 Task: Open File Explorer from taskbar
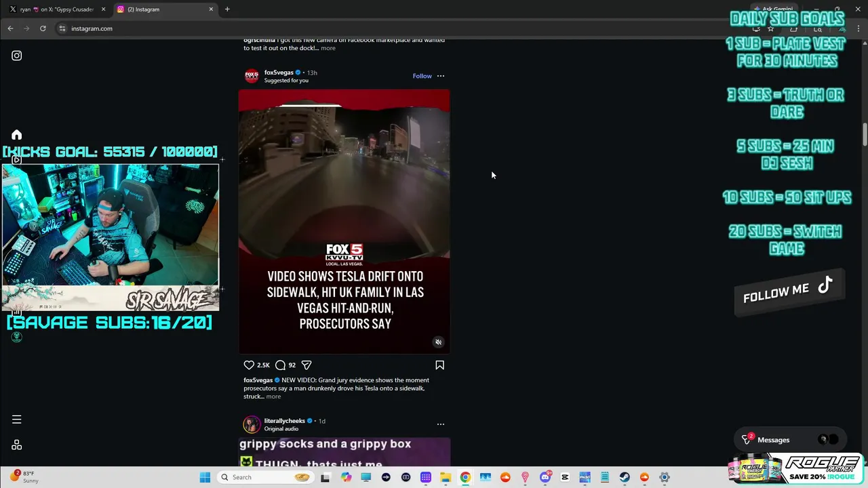446,477
